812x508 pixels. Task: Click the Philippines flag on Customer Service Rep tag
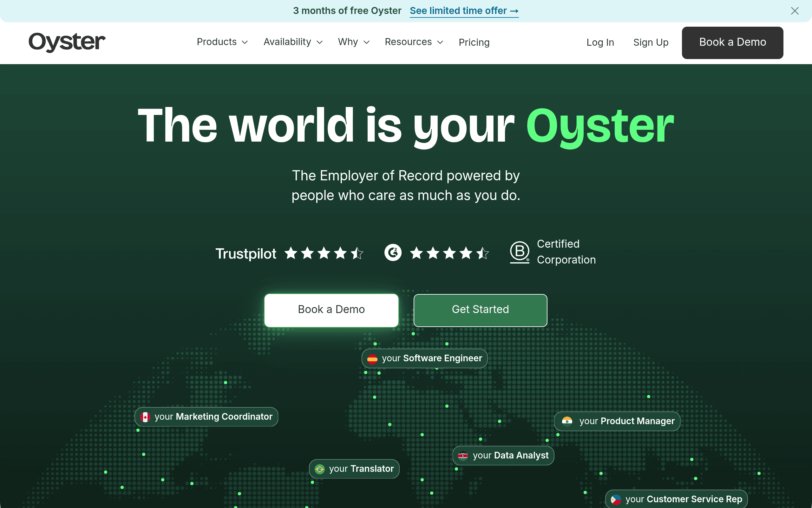(x=616, y=500)
